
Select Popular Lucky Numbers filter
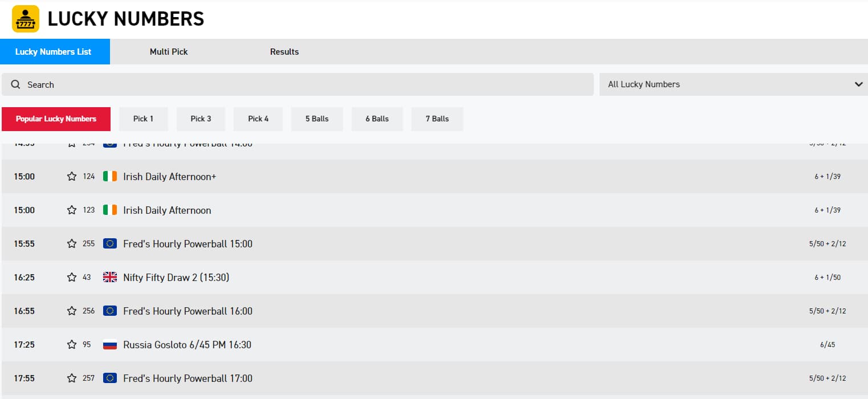point(56,119)
